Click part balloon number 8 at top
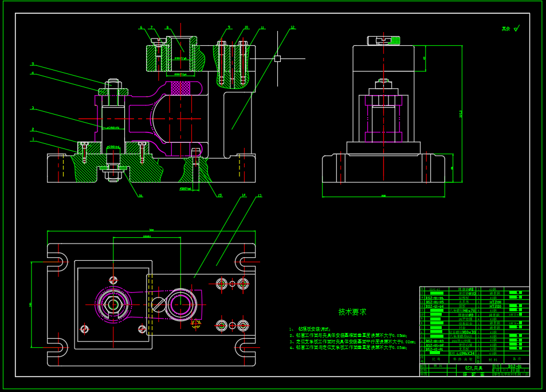 click(x=167, y=27)
